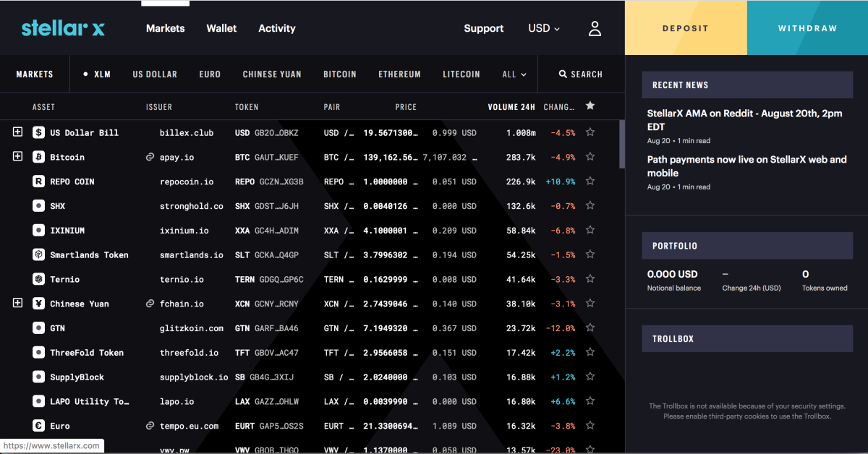Favorite the ThreeFold Token market star
The image size is (868, 454).
point(590,353)
